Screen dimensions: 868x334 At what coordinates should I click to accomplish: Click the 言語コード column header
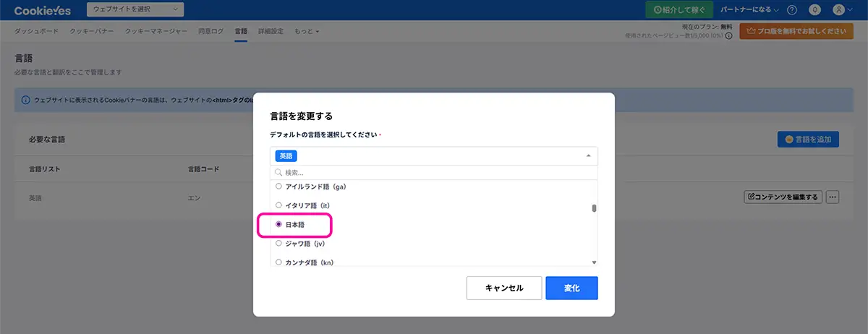tap(203, 168)
